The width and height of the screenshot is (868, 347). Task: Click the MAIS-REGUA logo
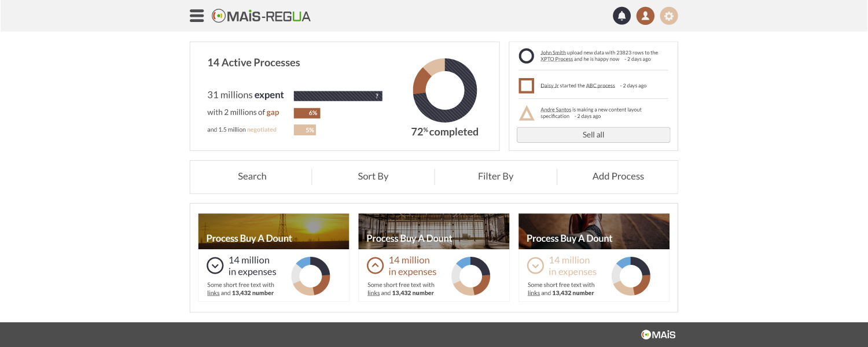click(x=261, y=16)
